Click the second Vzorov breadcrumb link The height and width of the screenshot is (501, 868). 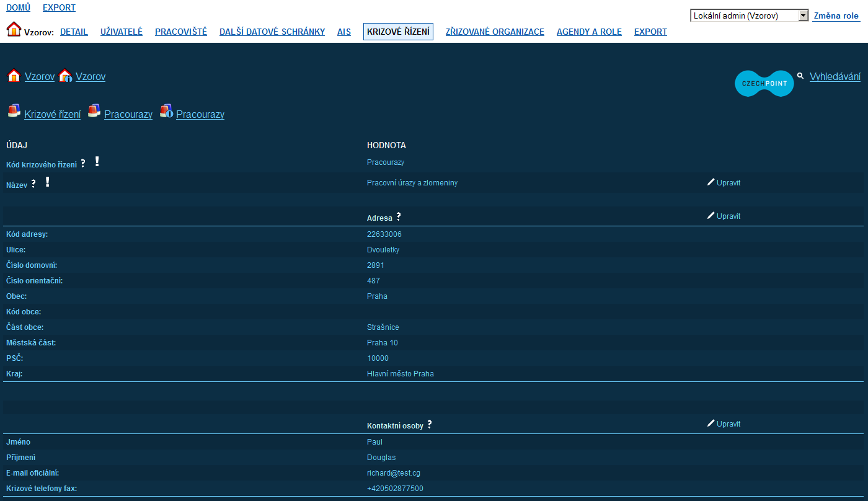coord(91,76)
